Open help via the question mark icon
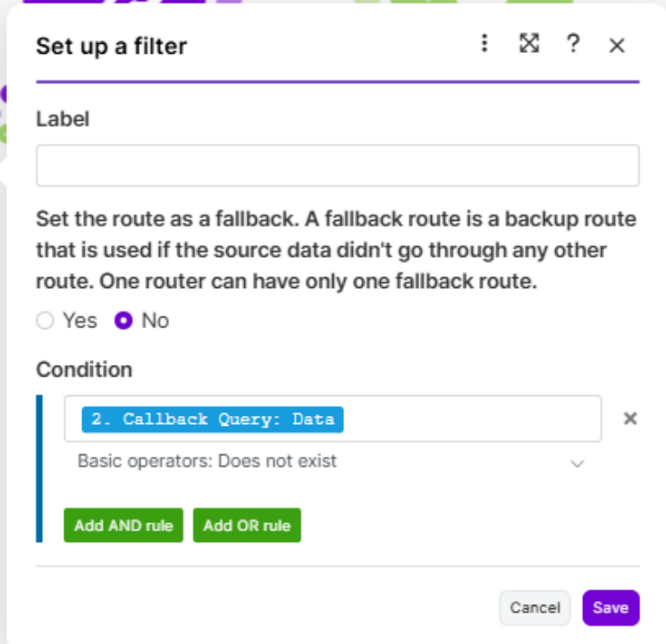Image resolution: width=666 pixels, height=644 pixels. 573,44
